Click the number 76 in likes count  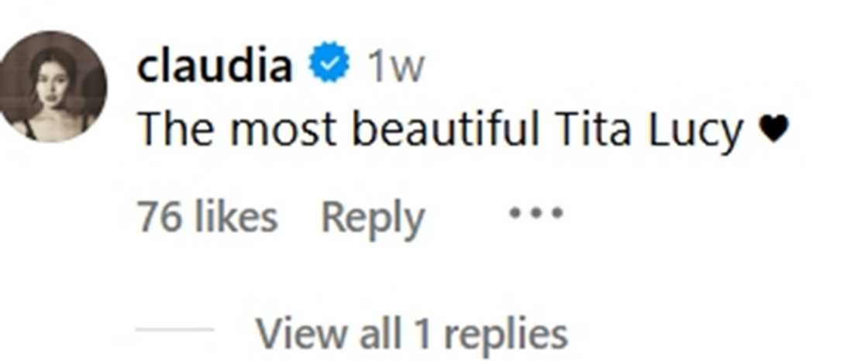(160, 218)
